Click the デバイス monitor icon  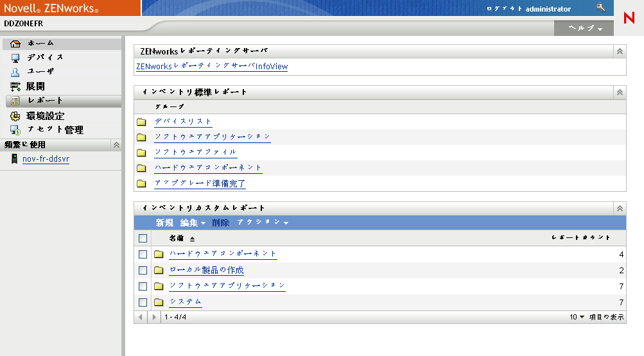[x=15, y=58]
